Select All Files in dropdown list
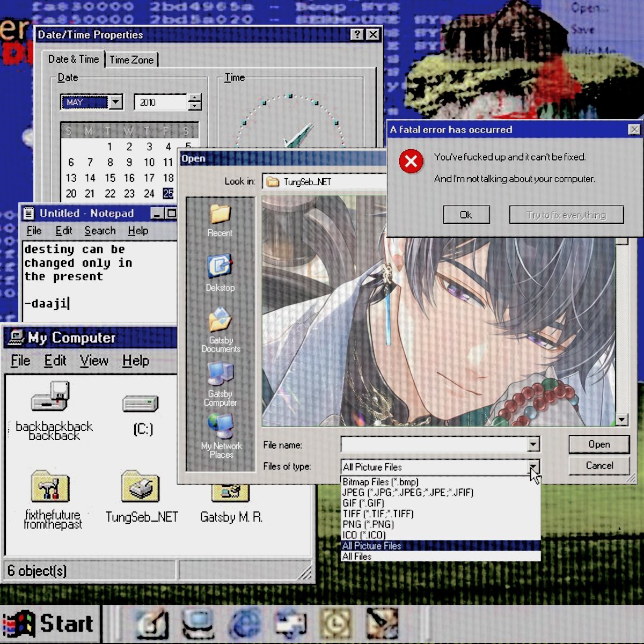 (441, 557)
